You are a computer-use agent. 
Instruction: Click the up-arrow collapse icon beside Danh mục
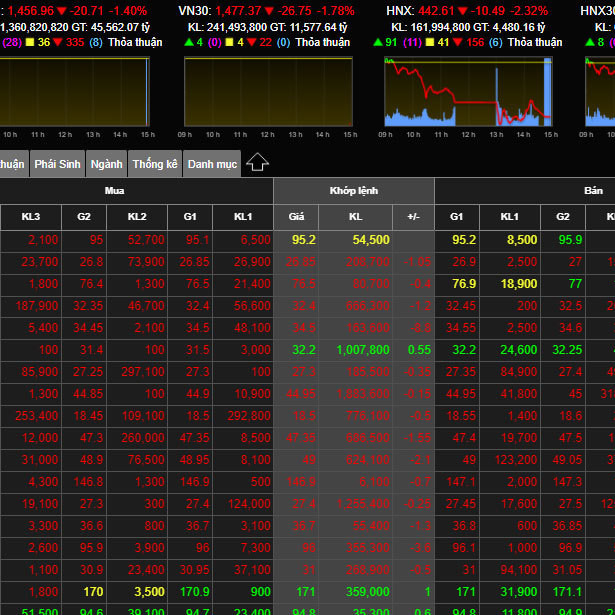[x=258, y=162]
